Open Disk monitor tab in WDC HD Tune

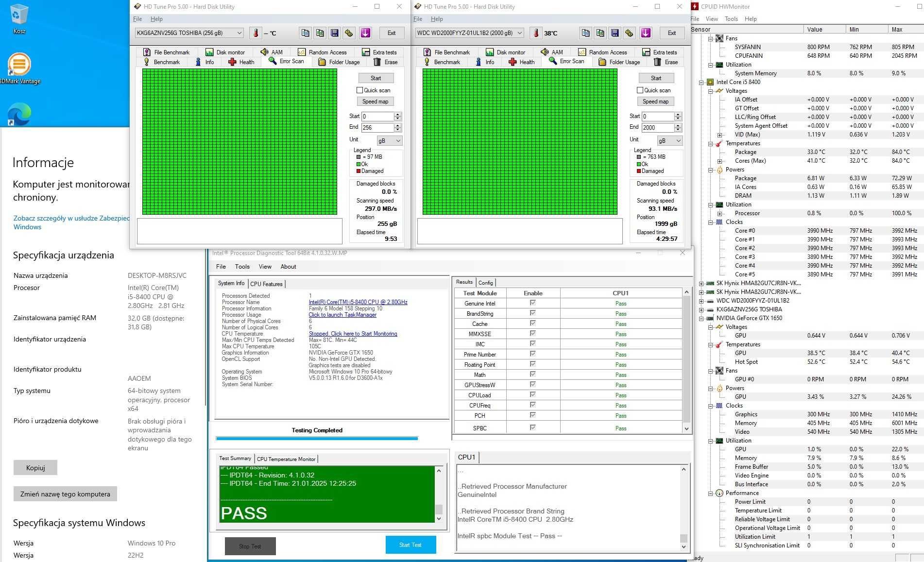505,52
